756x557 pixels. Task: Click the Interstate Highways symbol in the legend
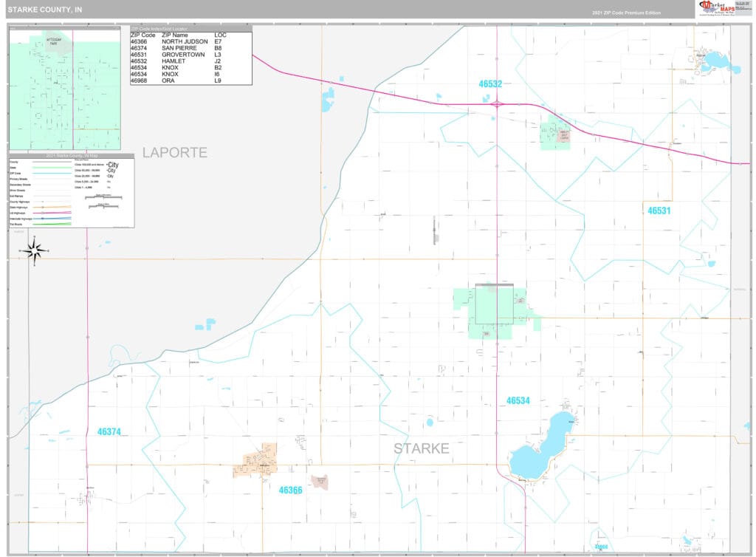tap(42, 219)
